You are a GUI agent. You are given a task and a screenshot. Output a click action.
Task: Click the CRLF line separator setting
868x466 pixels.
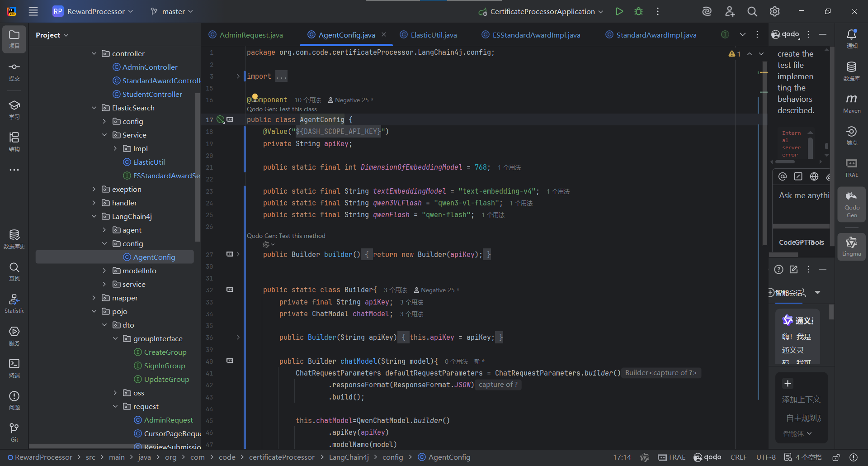point(738,457)
